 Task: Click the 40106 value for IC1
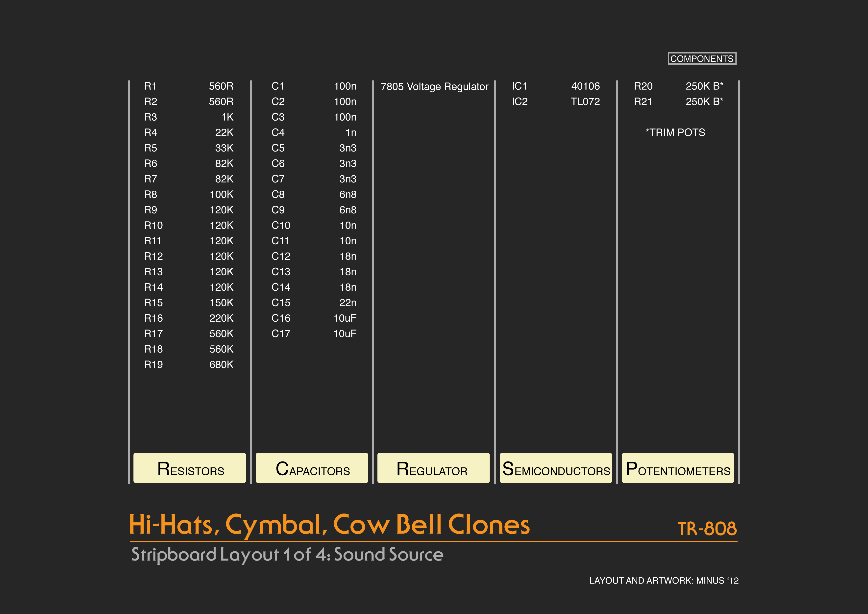(586, 86)
